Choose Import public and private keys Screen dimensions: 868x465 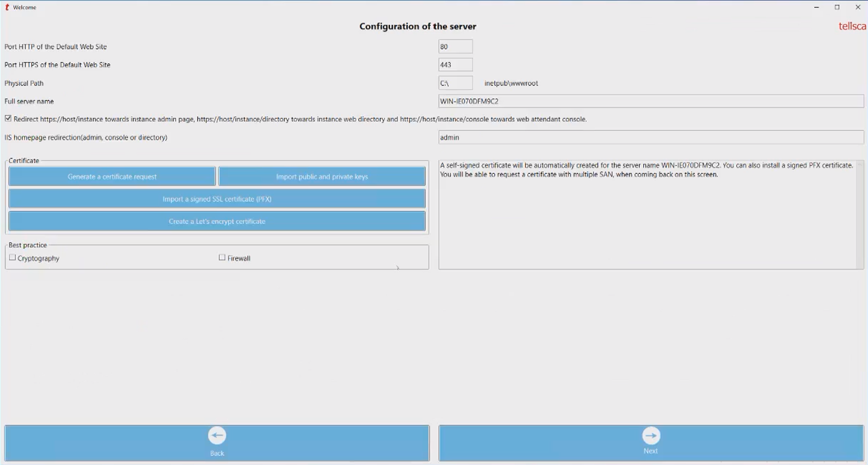322,177
